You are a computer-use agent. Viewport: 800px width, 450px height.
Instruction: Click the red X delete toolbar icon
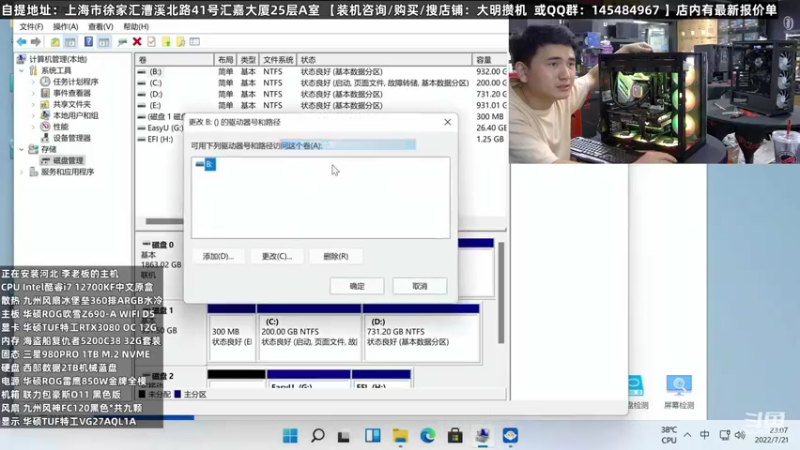(137, 42)
